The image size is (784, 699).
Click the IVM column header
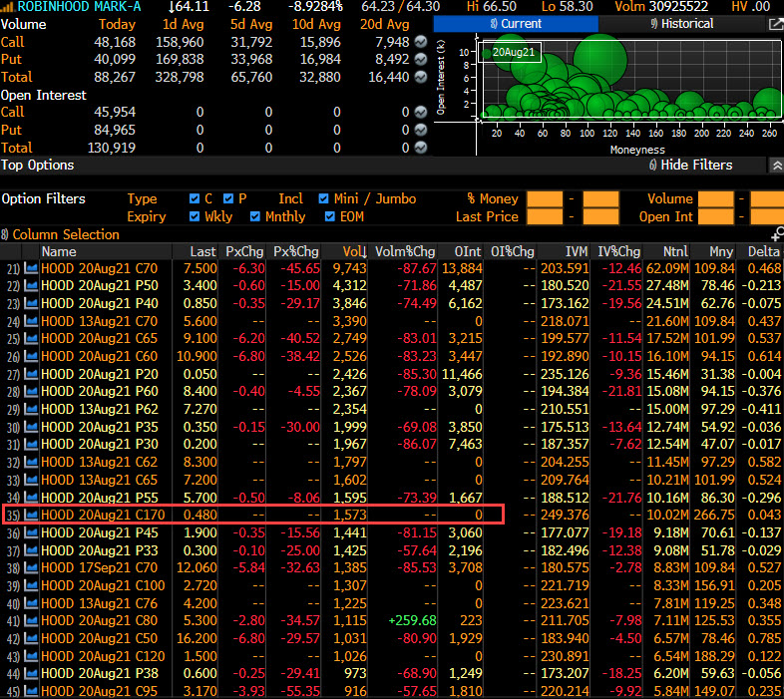(x=577, y=251)
